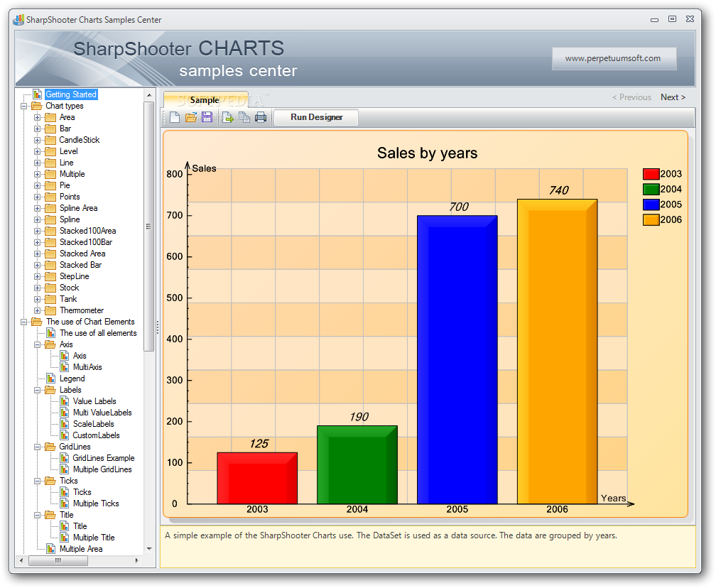Image resolution: width=716 pixels, height=588 pixels.
Task: Click the horizontal scrollbar right arrow
Action: 136,560
